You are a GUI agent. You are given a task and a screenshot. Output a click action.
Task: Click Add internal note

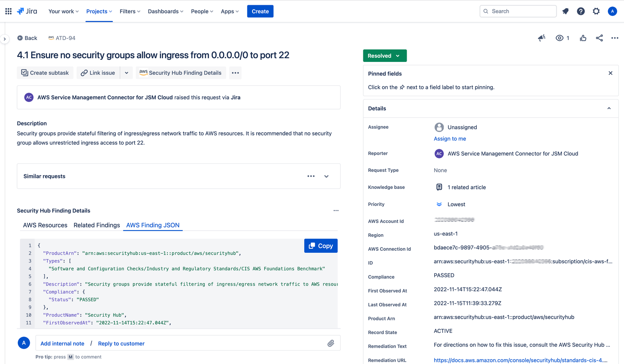[62, 343]
